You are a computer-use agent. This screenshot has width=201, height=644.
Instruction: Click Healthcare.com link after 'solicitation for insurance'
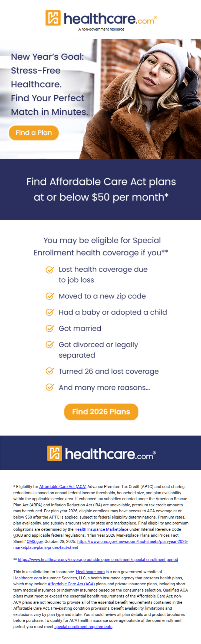tap(90, 572)
